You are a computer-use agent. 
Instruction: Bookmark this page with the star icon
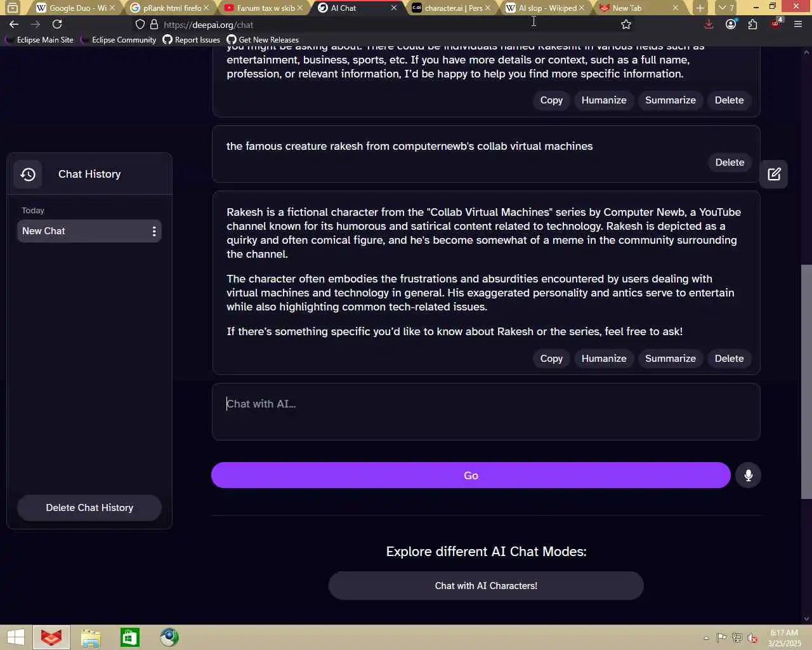click(626, 24)
